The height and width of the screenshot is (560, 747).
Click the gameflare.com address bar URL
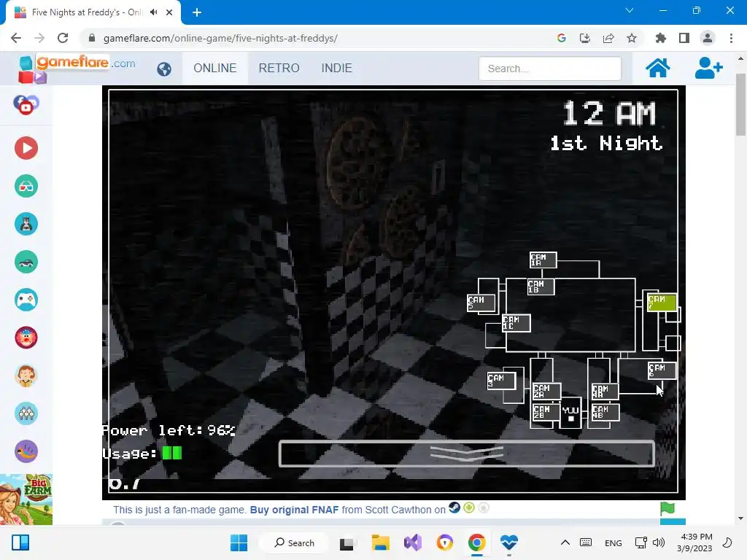[220, 38]
